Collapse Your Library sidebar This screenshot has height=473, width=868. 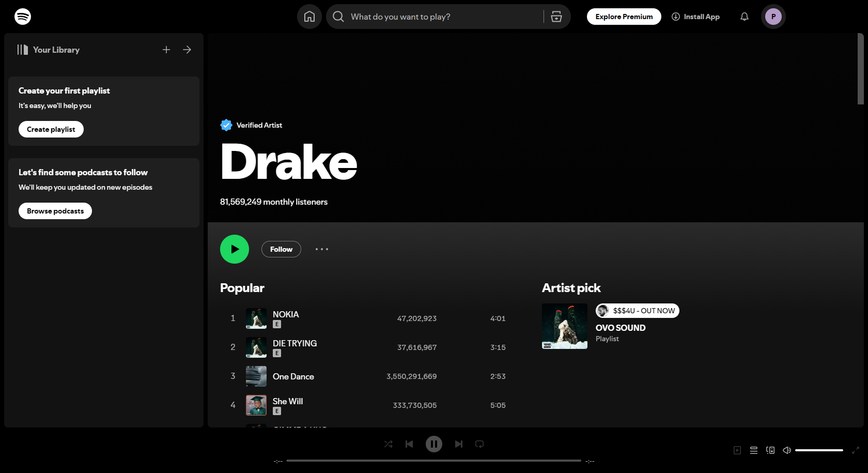(23, 50)
